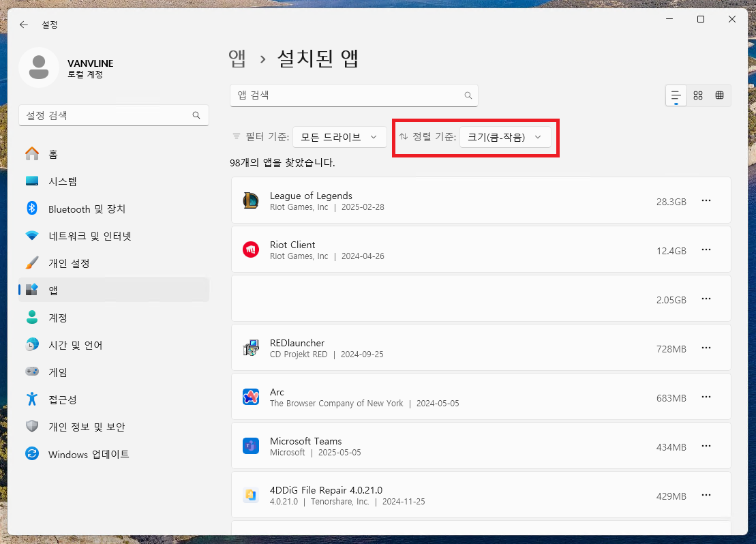Click Riot Client app name

click(x=292, y=245)
